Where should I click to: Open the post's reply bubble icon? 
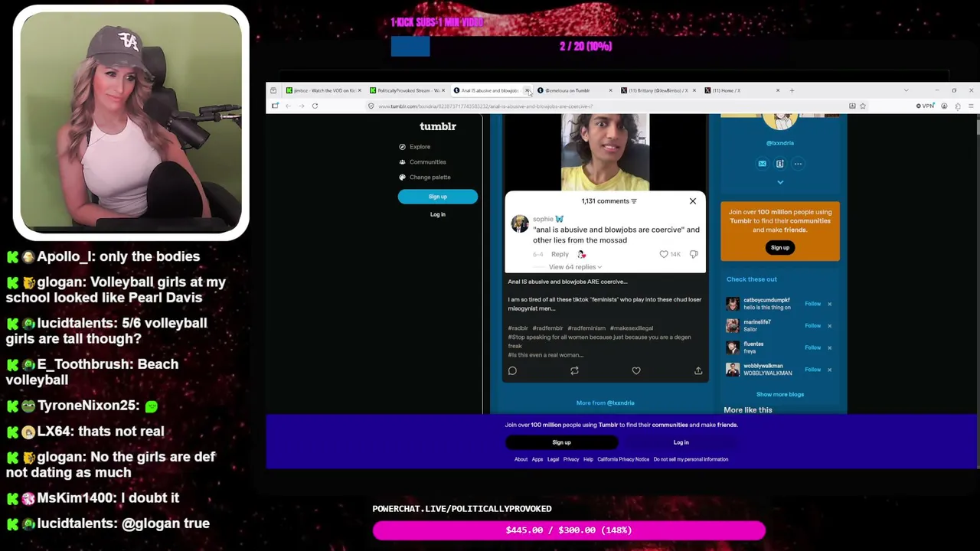click(x=512, y=371)
